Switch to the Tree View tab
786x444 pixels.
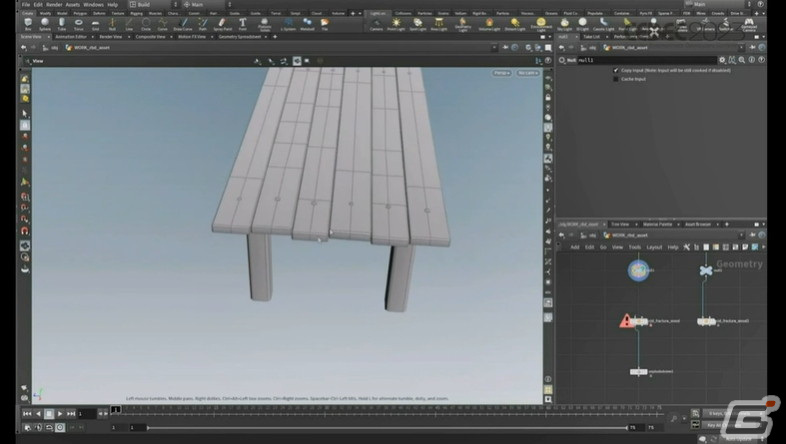point(620,224)
